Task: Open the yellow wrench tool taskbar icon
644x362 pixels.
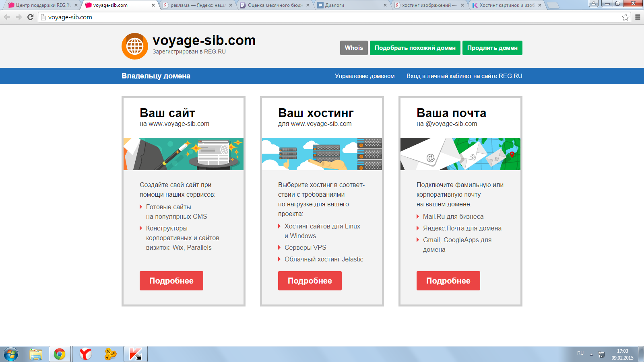Action: tap(110, 354)
